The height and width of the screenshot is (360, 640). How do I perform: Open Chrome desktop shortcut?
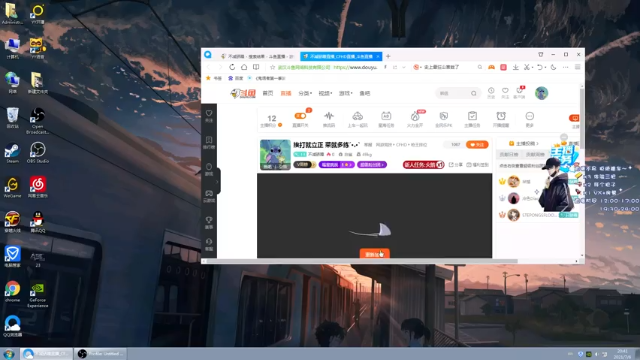coord(12,291)
